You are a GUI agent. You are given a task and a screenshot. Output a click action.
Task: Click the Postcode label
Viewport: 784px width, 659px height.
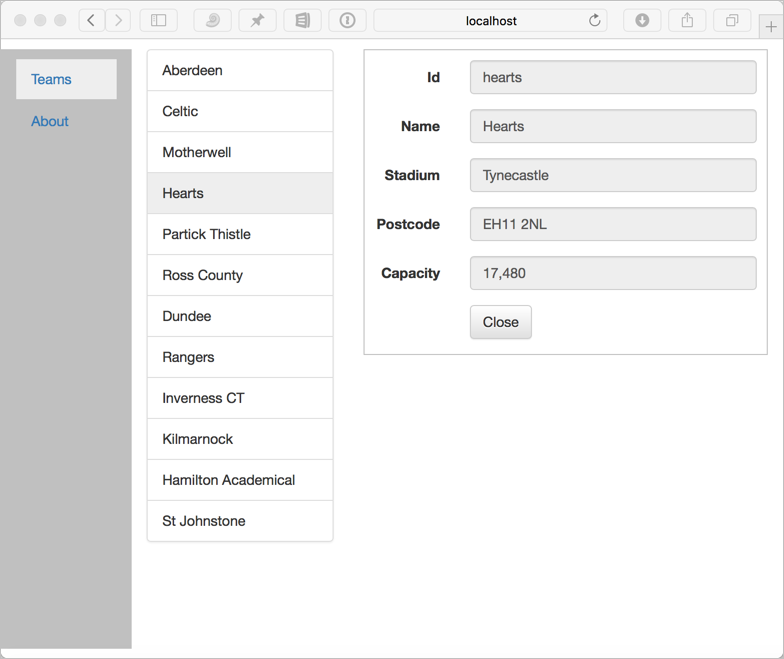(408, 224)
